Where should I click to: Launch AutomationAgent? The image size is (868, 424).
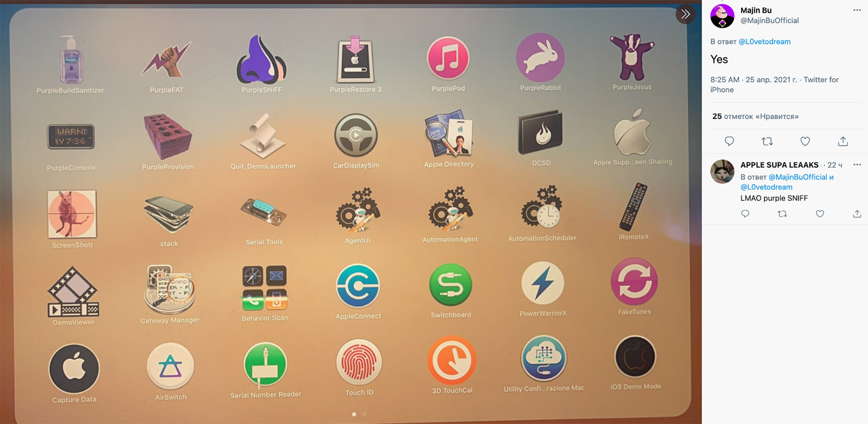pyautogui.click(x=450, y=209)
